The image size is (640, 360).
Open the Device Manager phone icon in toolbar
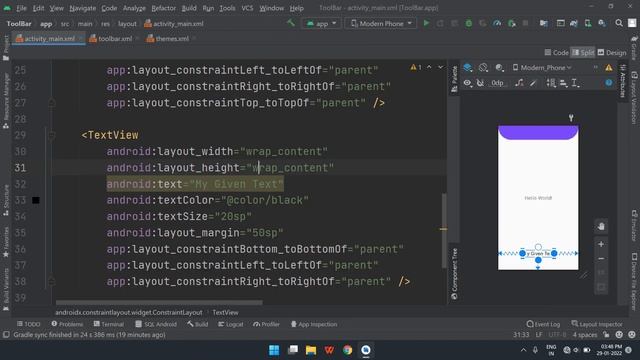pyautogui.click(x=588, y=23)
